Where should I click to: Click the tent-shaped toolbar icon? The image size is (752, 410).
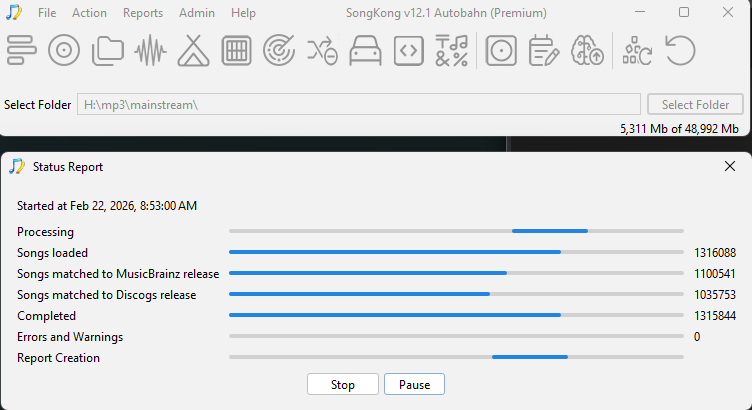point(193,50)
